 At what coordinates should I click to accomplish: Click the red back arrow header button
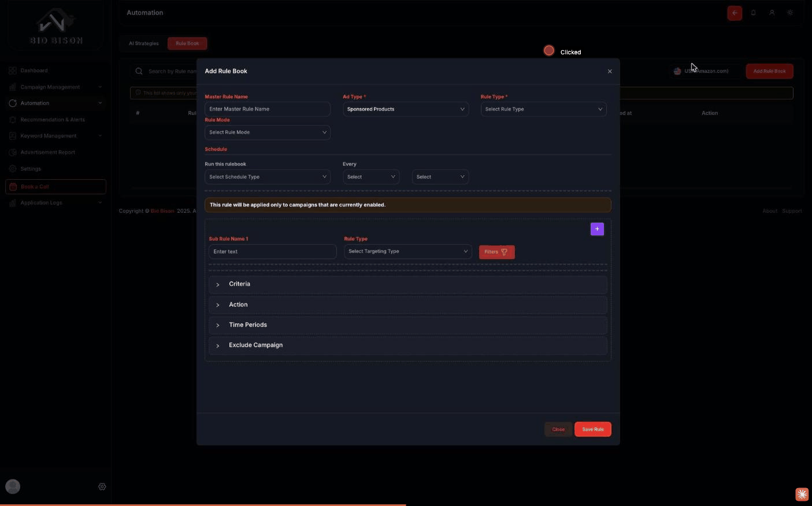[735, 13]
